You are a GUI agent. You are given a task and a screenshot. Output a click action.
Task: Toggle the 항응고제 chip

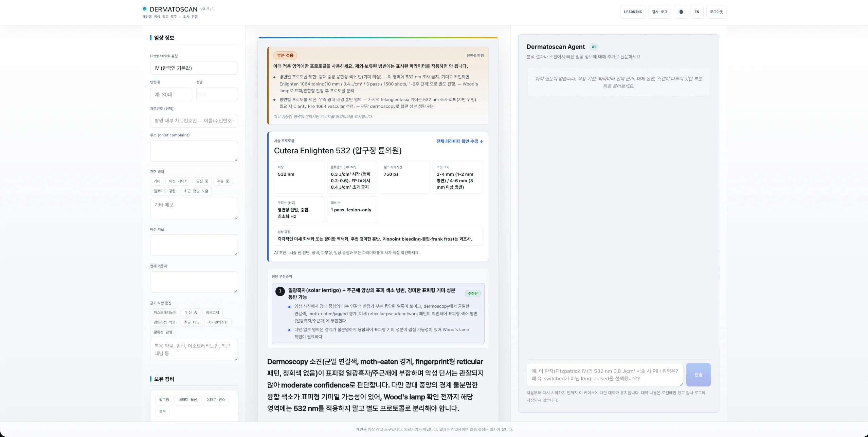coord(213,312)
